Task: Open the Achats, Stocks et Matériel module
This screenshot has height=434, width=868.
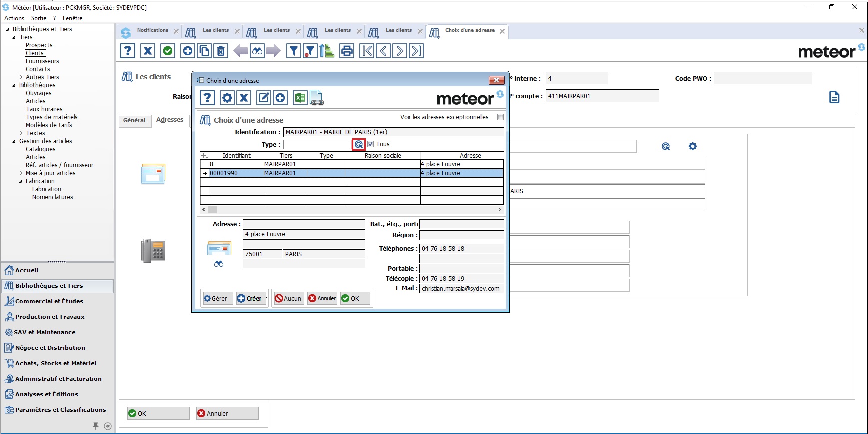Action: tap(57, 363)
